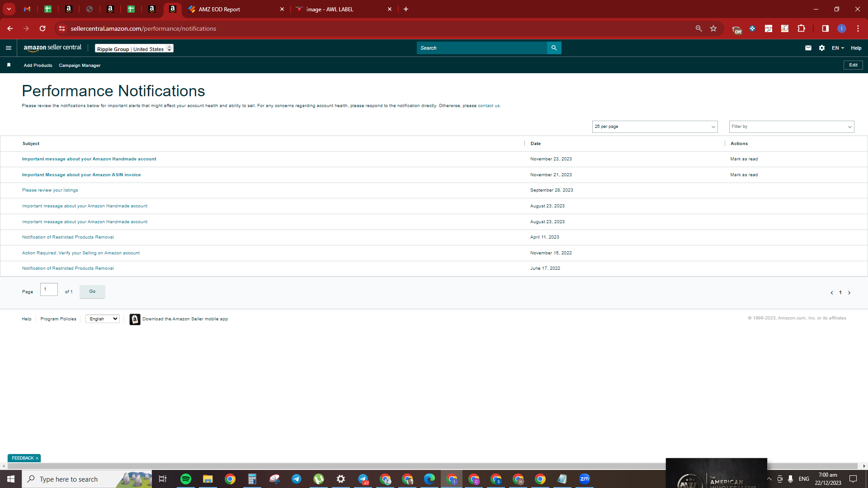
Task: Go back in browser history
Action: pyautogui.click(x=10, y=28)
